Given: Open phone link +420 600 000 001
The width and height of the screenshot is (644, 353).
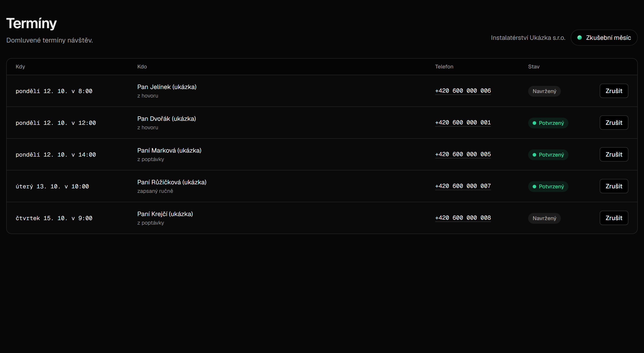Looking at the screenshot, I should click(463, 123).
